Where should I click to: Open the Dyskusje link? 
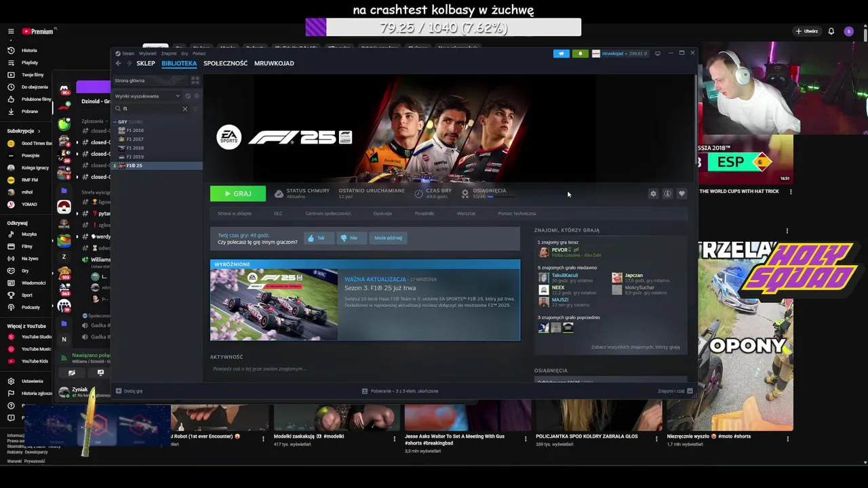click(x=382, y=213)
